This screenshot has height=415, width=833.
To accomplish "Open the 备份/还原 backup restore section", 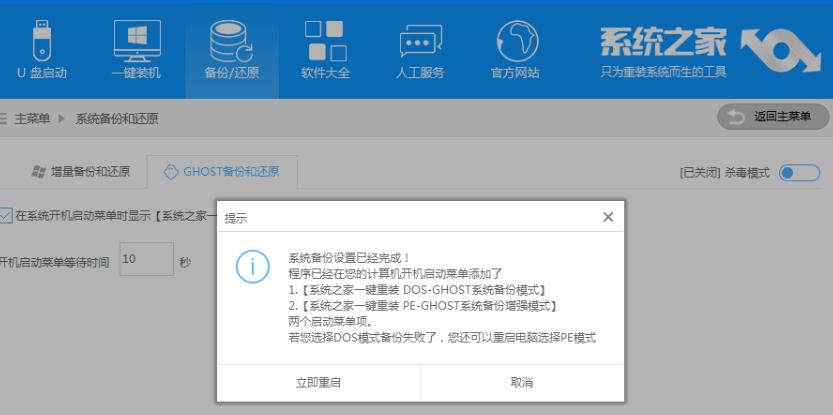I will [x=232, y=50].
